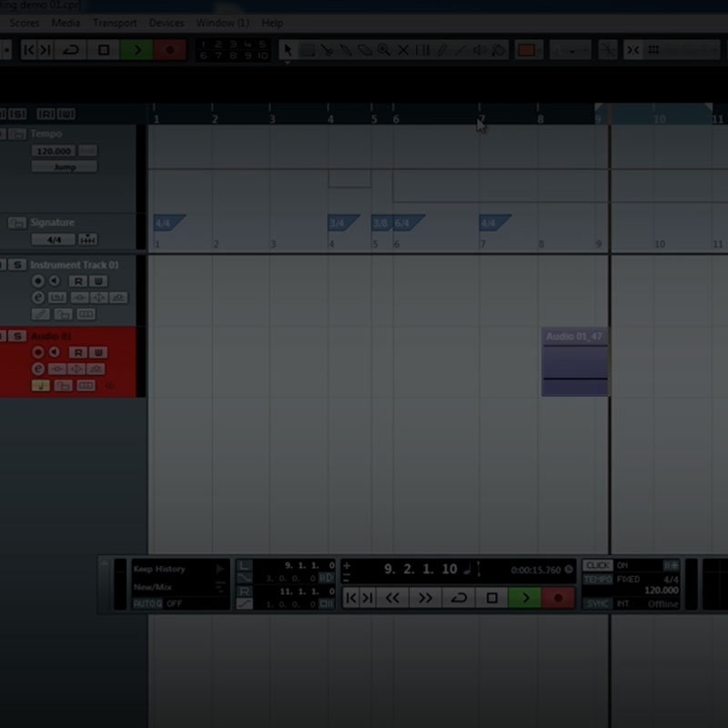This screenshot has width=728, height=728.
Task: Jump to next marker in transport panel
Action: (368, 598)
